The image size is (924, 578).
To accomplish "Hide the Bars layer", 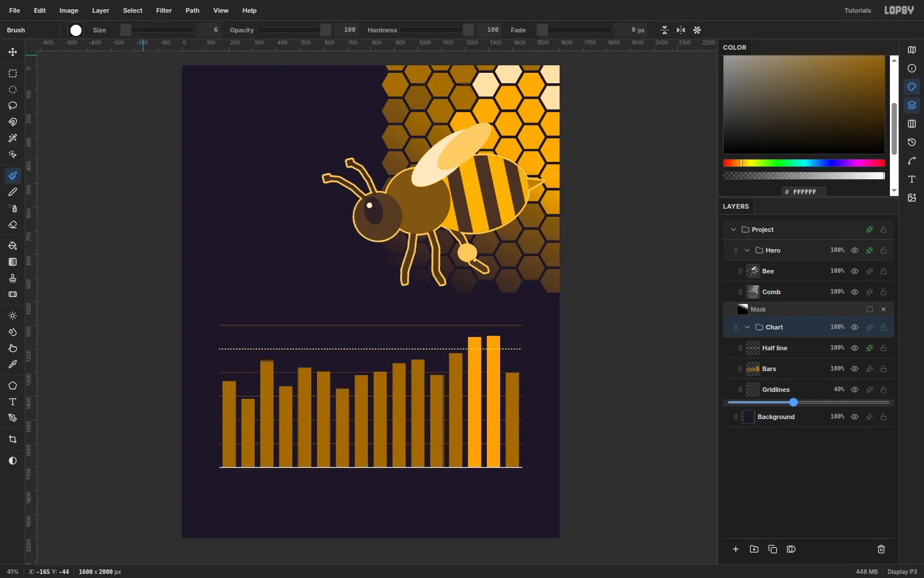I will pyautogui.click(x=855, y=369).
